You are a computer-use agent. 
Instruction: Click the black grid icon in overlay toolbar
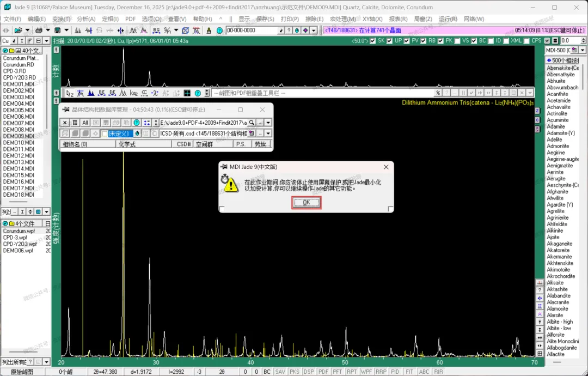tap(187, 93)
